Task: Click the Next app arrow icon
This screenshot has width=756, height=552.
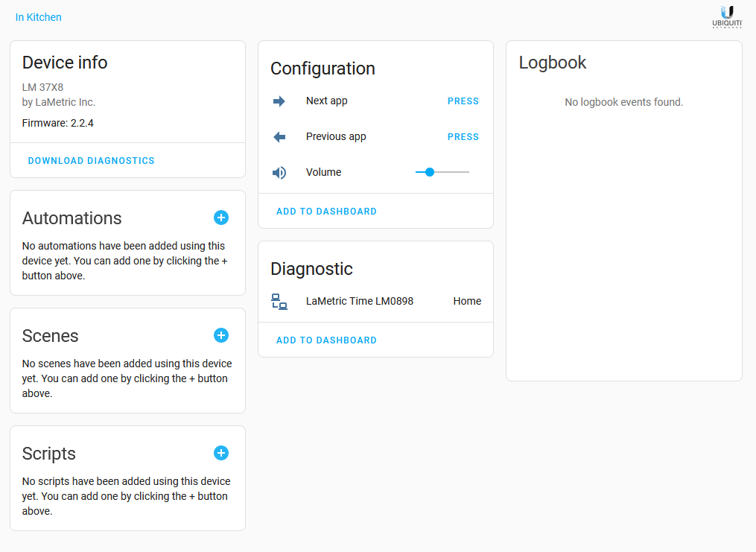Action: click(x=279, y=101)
